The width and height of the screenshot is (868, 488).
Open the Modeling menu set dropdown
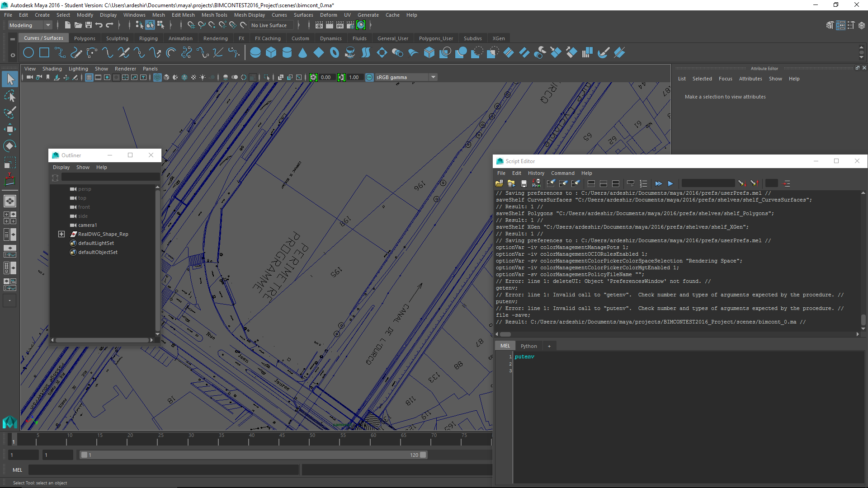[x=30, y=25]
